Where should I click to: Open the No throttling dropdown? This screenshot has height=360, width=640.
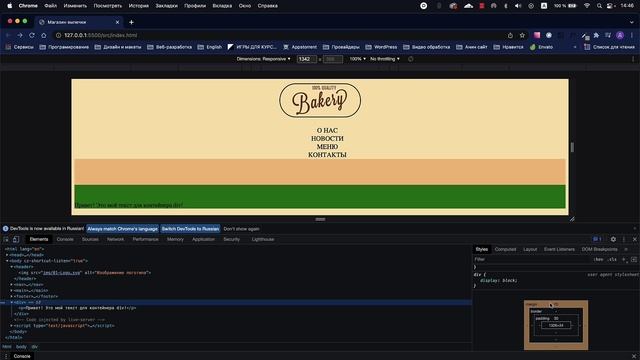[x=384, y=59]
